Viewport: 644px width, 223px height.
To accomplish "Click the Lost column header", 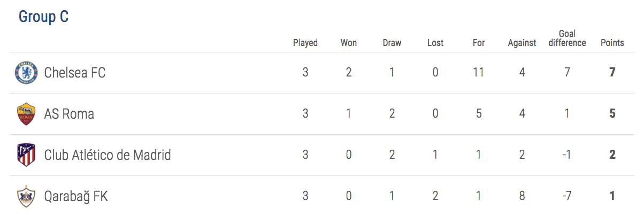I will coord(435,43).
